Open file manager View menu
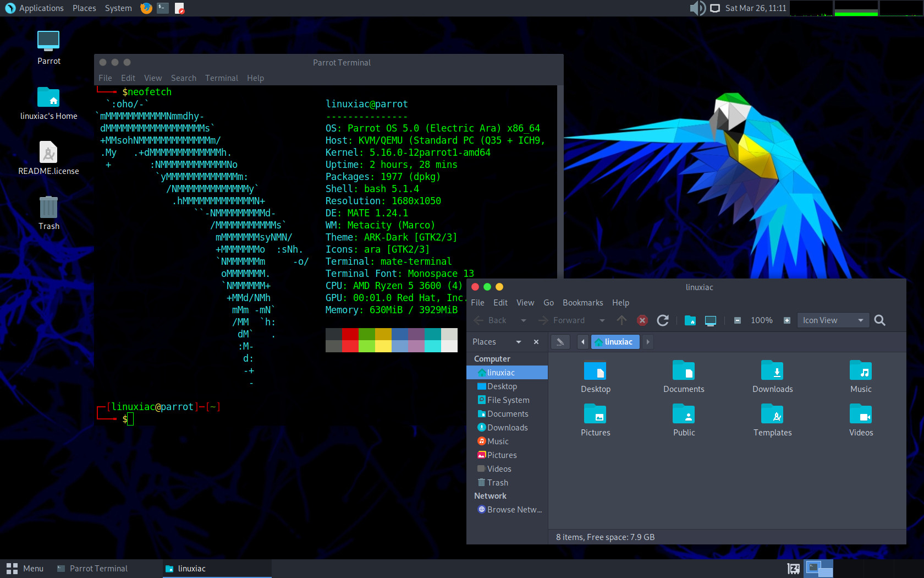 tap(525, 303)
